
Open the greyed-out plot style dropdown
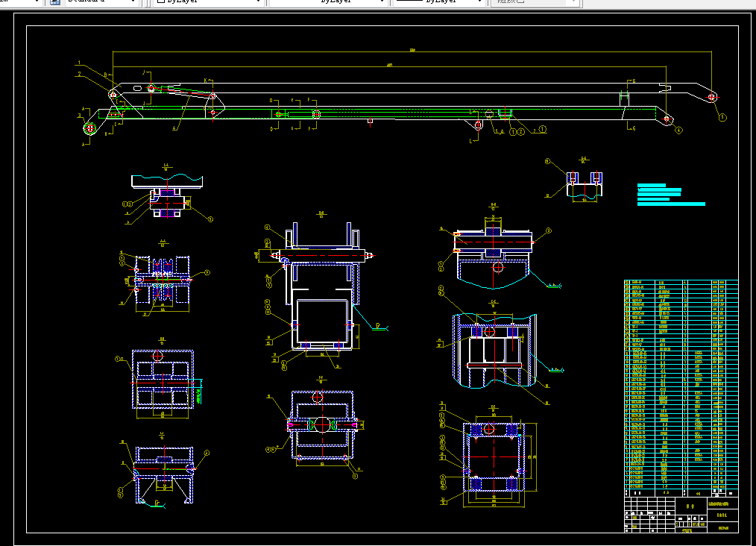[x=535, y=2]
